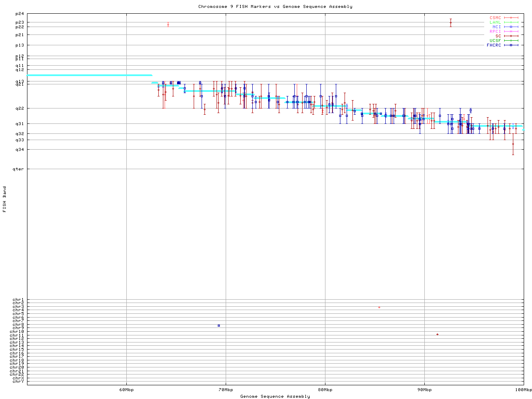The width and height of the screenshot is (532, 399).
Task: Click the qter y-axis label
Action: [x=18, y=169]
